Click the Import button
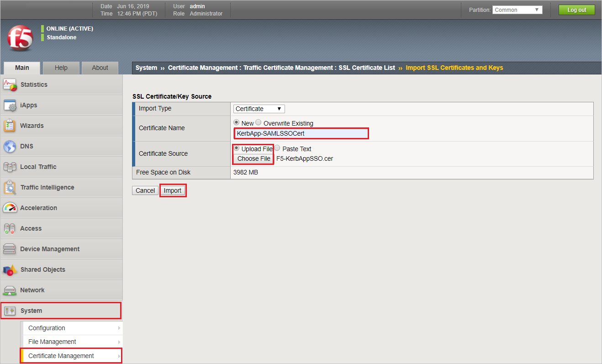 click(173, 190)
